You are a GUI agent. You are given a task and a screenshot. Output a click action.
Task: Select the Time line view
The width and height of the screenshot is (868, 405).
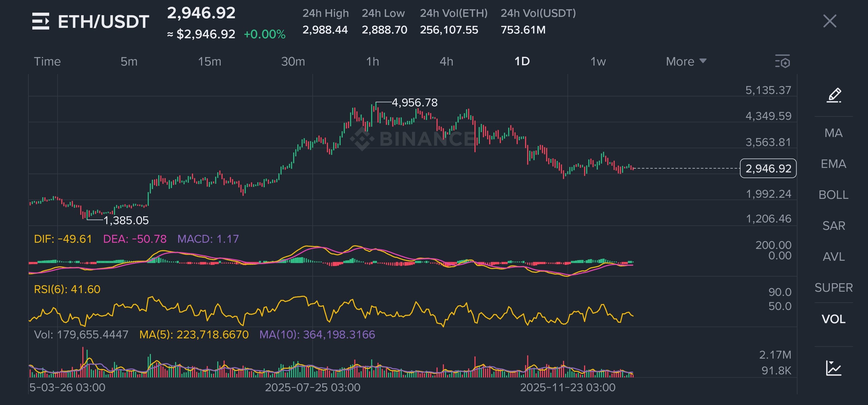point(47,61)
